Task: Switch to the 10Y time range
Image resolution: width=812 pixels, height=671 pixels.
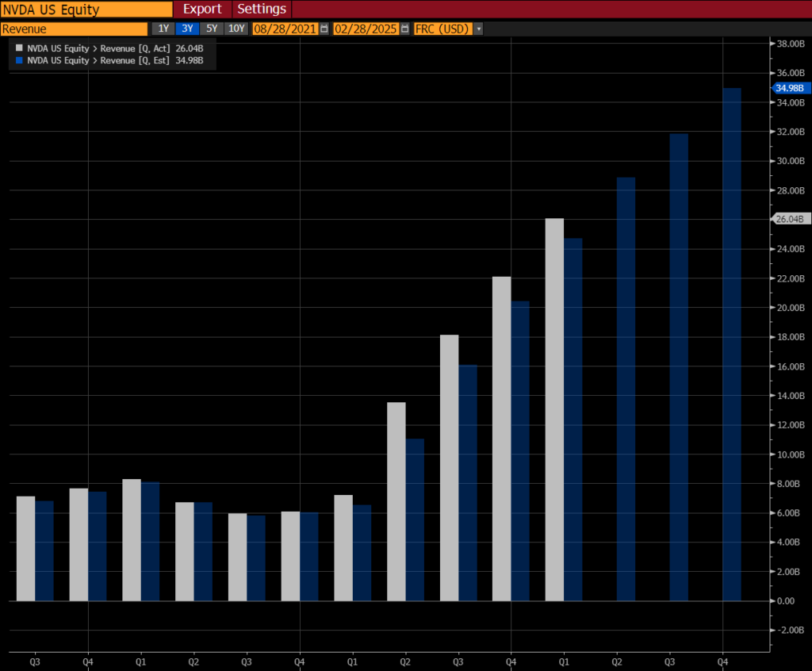Action: pos(236,29)
